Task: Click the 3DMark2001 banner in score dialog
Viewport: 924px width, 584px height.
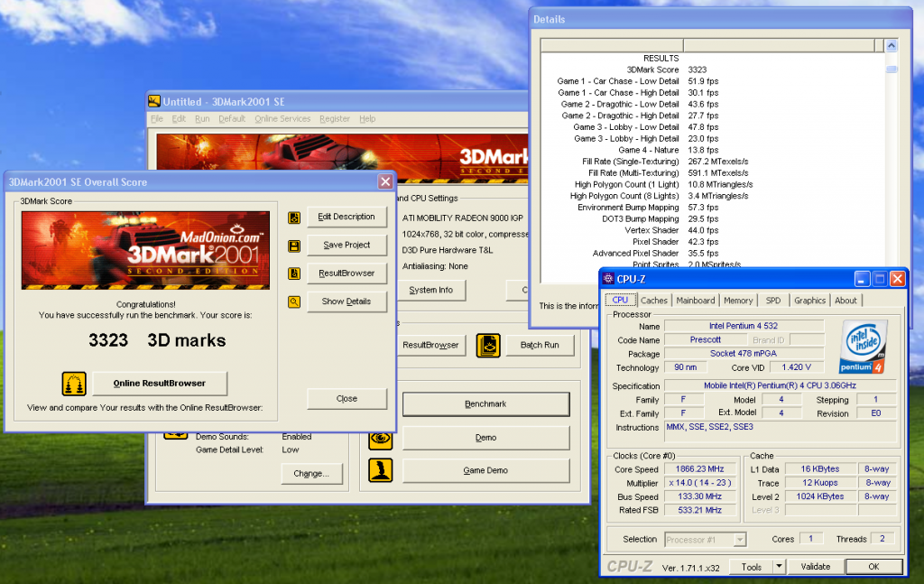Action: click(x=145, y=250)
